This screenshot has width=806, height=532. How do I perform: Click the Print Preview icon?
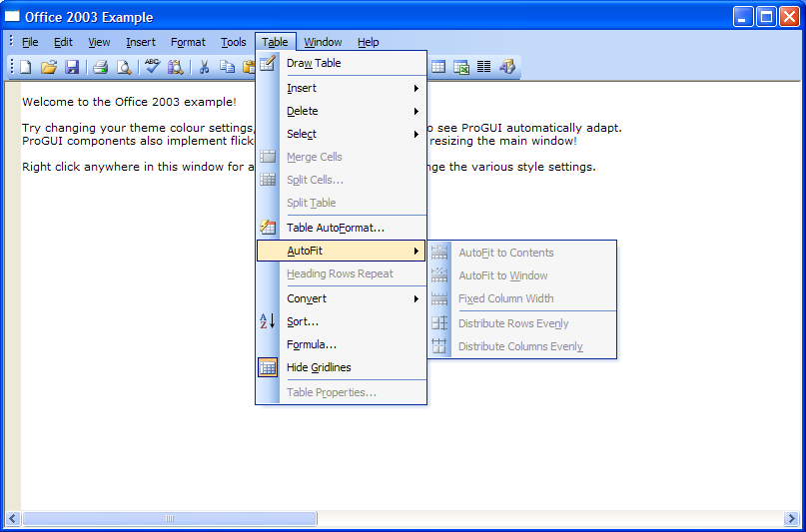pos(124,67)
